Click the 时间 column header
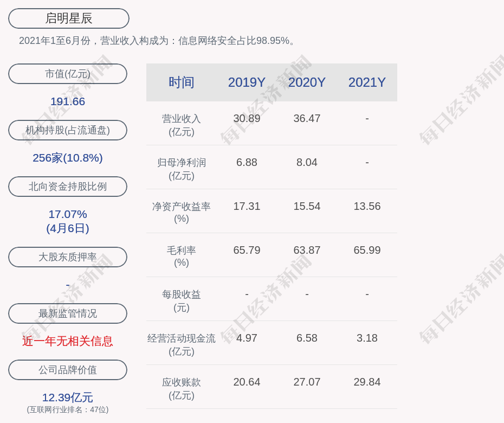Screen dimensions: 504x423 pos(182,82)
